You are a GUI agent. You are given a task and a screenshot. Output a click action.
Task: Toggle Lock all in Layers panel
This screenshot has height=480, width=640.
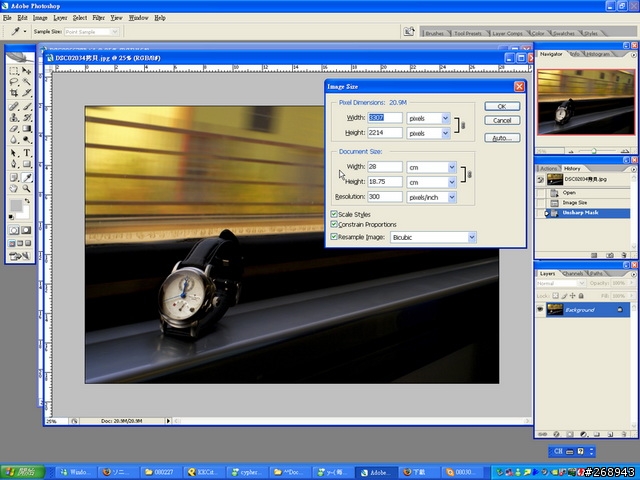581,296
